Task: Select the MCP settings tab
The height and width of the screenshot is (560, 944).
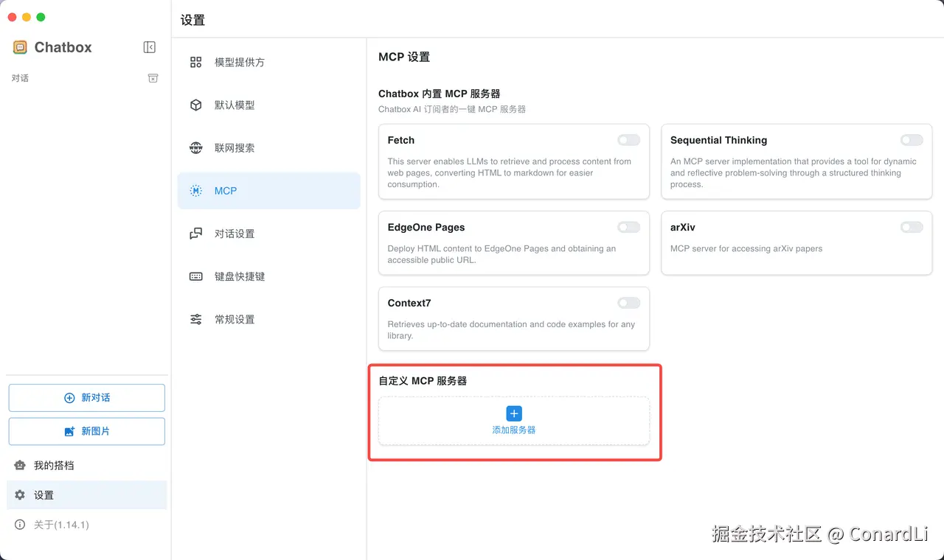Action: click(268, 191)
